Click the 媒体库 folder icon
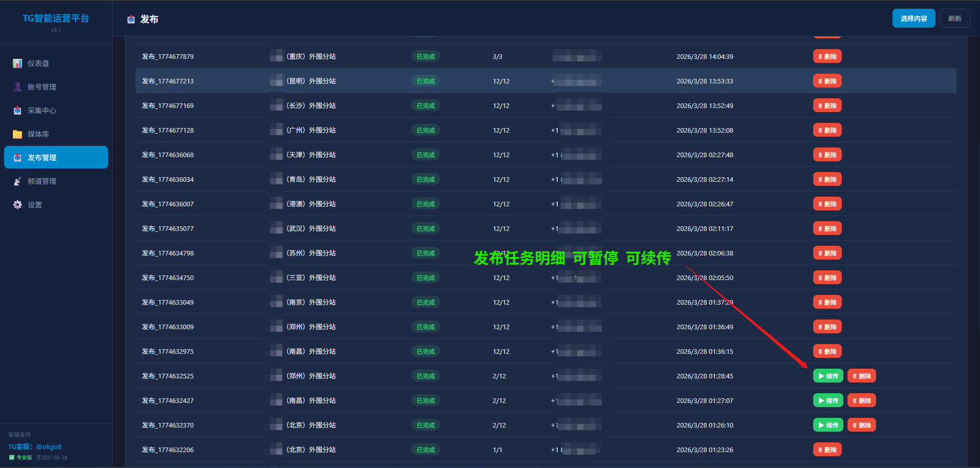The image size is (980, 468). (x=17, y=134)
